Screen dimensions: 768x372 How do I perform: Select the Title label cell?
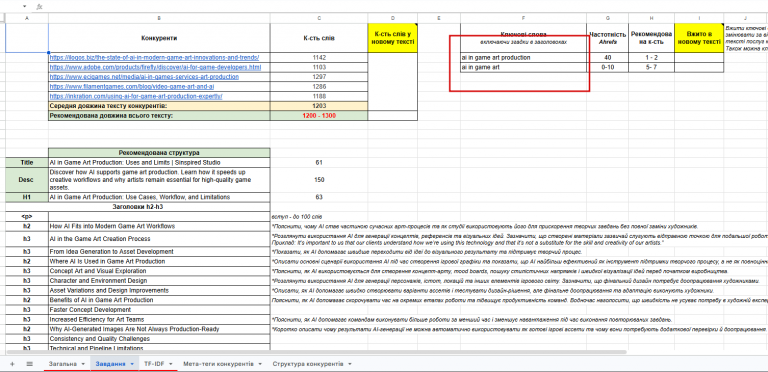coord(26,162)
